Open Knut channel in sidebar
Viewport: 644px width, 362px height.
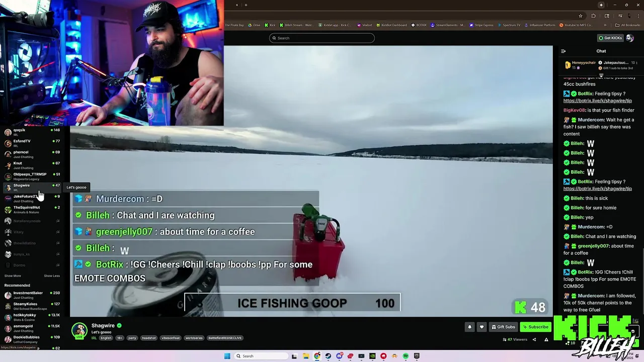coord(32,165)
